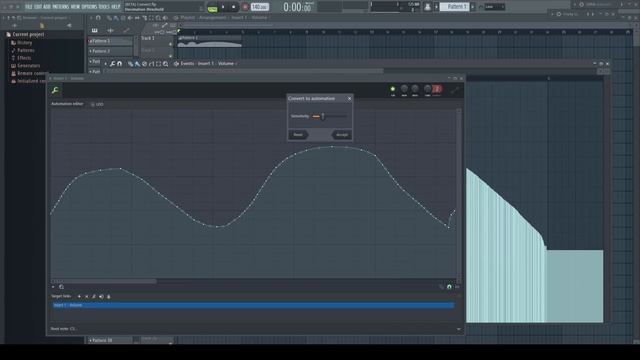Click the playlist magnet snap icon
The height and width of the screenshot is (360, 640).
[98, 18]
